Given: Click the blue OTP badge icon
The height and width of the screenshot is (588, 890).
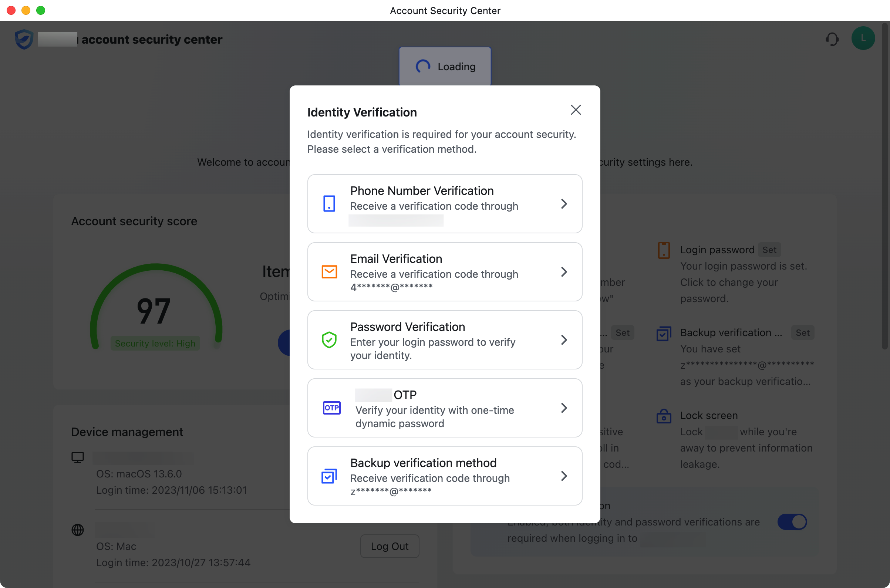Looking at the screenshot, I should 331,408.
